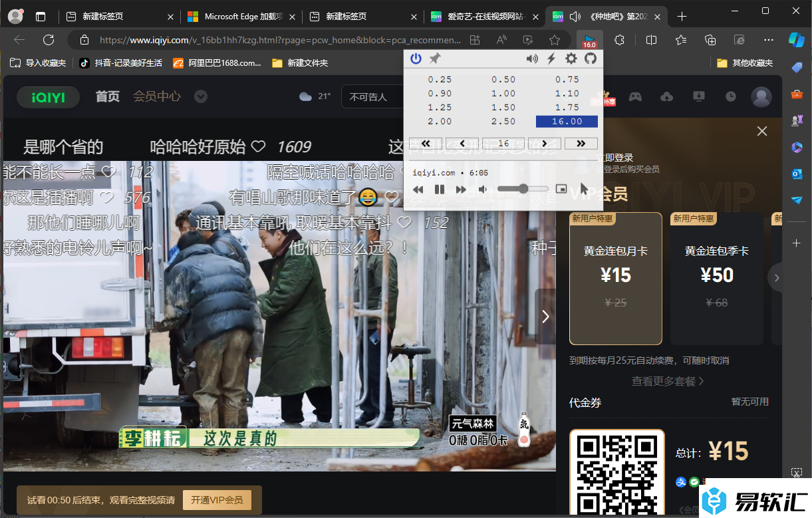Click the cursor arrow icon in popup
The image size is (812, 518).
[584, 189]
